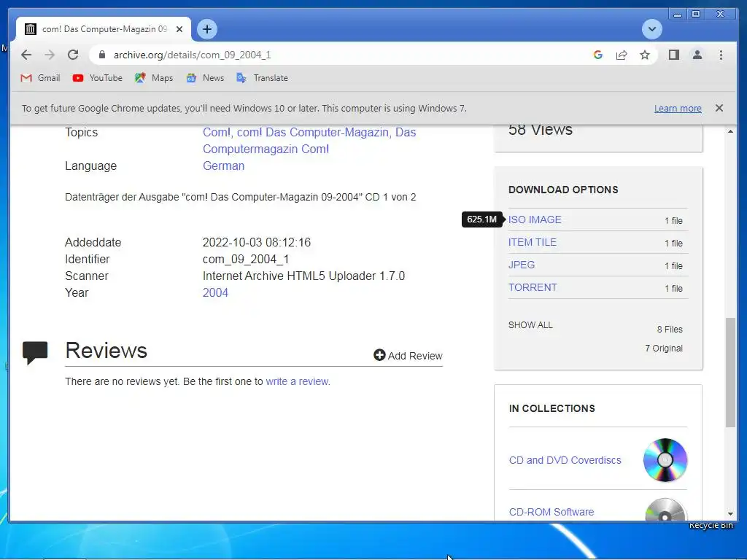Select the com! Das Computer-Magazin tab

(x=104, y=29)
